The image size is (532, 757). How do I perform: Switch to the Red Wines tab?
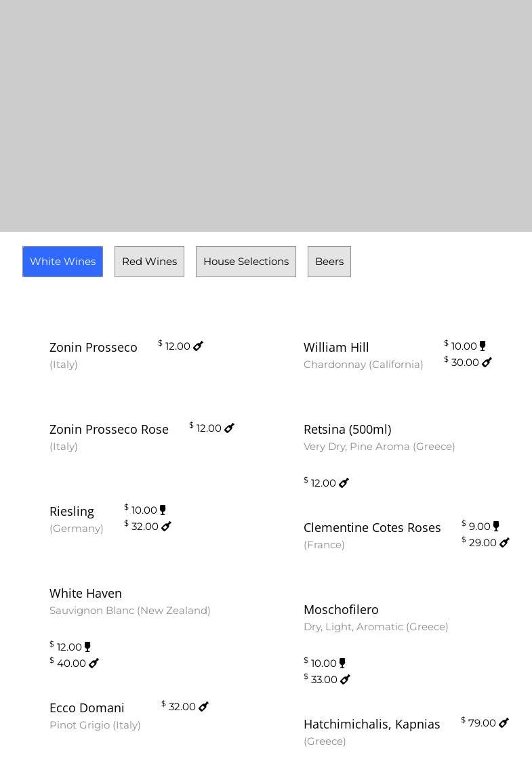pyautogui.click(x=149, y=262)
